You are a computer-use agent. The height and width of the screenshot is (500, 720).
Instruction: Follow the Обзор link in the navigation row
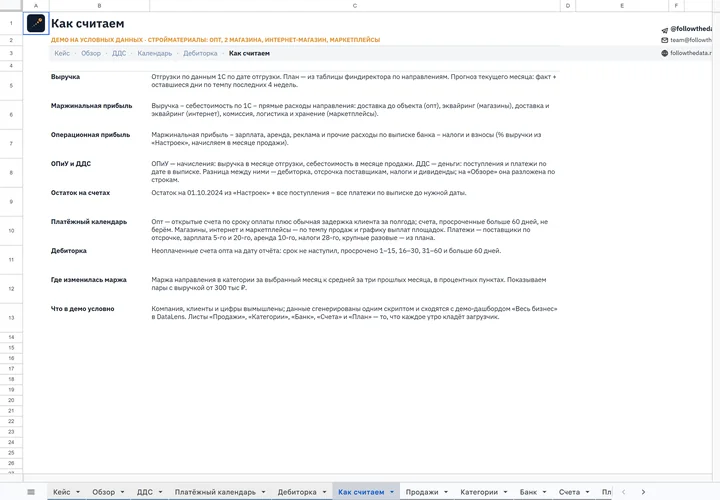91,53
